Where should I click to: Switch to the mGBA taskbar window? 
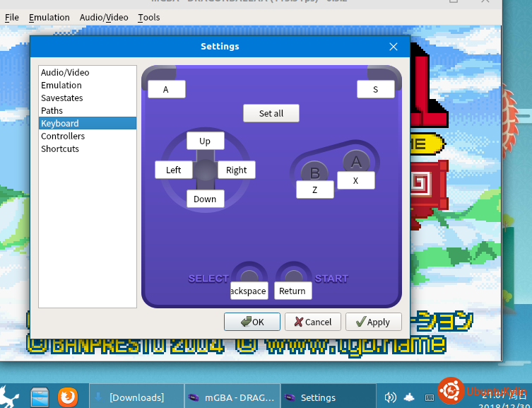pos(232,397)
